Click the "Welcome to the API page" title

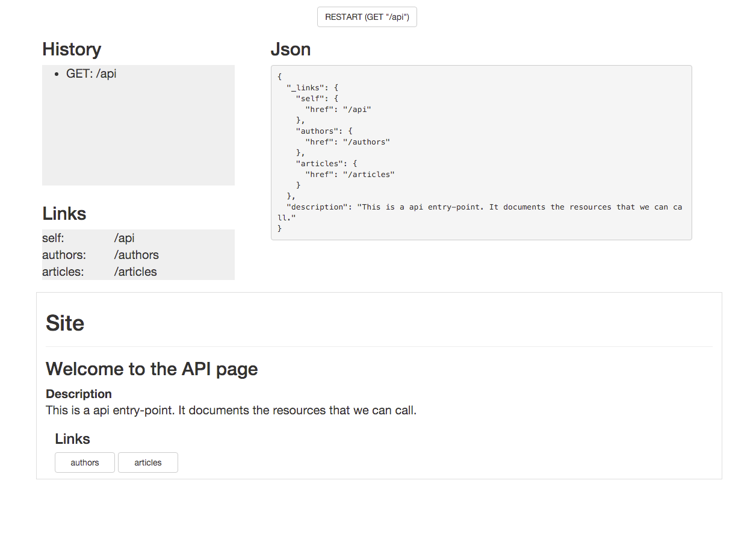tap(152, 369)
